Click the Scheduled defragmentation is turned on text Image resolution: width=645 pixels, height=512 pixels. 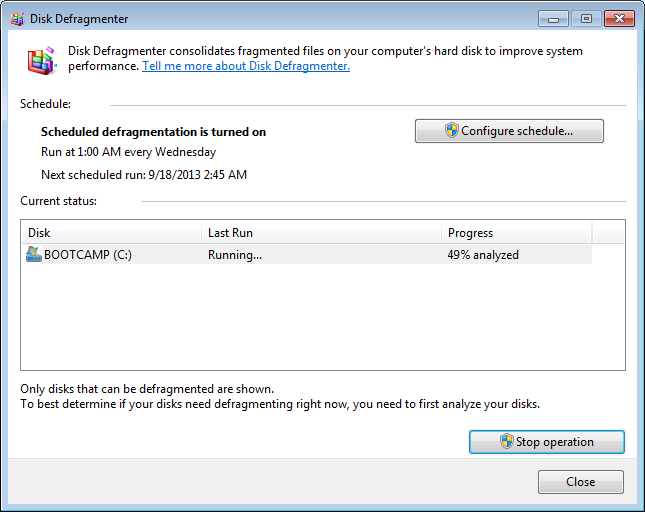[x=153, y=132]
